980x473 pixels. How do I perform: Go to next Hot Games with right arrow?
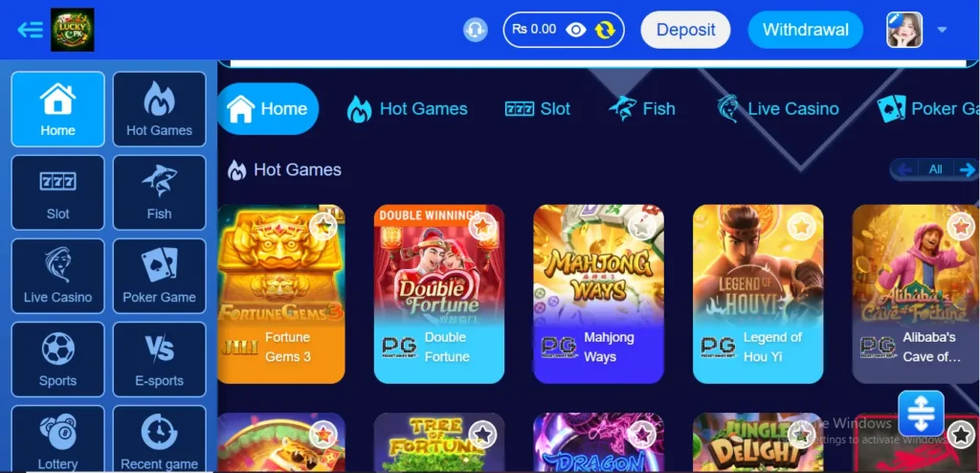[967, 169]
